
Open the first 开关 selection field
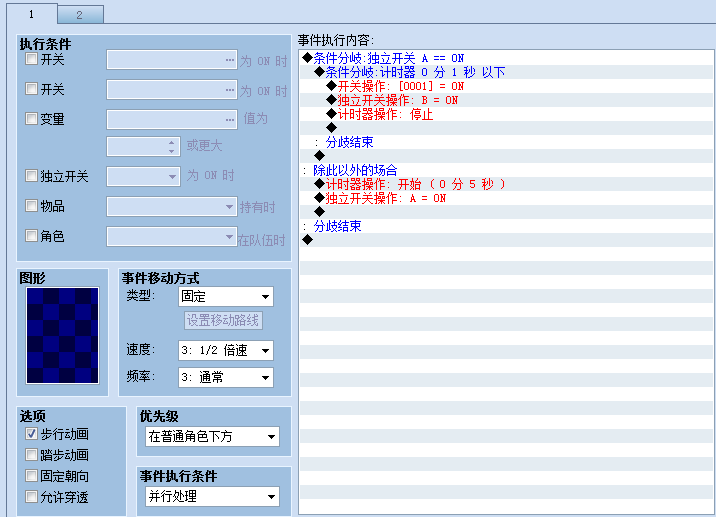pos(172,60)
